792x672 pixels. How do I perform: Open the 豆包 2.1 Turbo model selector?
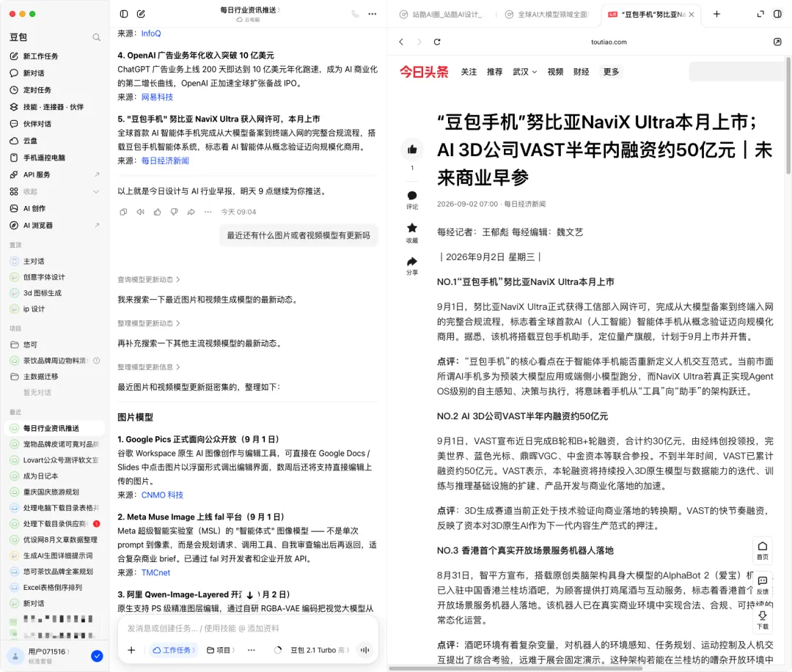coord(319,650)
